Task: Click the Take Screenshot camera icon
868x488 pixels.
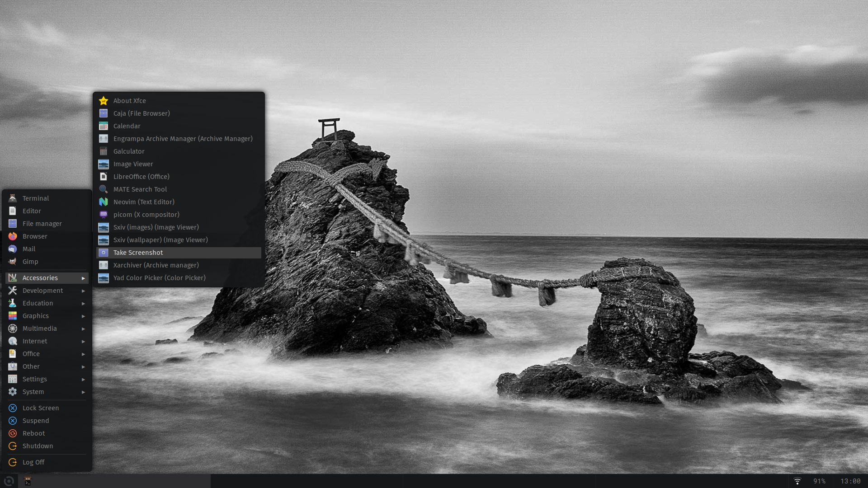Action: [104, 253]
